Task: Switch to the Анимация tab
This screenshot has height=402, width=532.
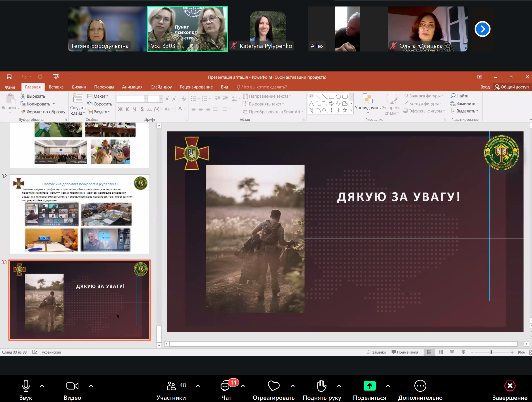Action: [x=132, y=87]
